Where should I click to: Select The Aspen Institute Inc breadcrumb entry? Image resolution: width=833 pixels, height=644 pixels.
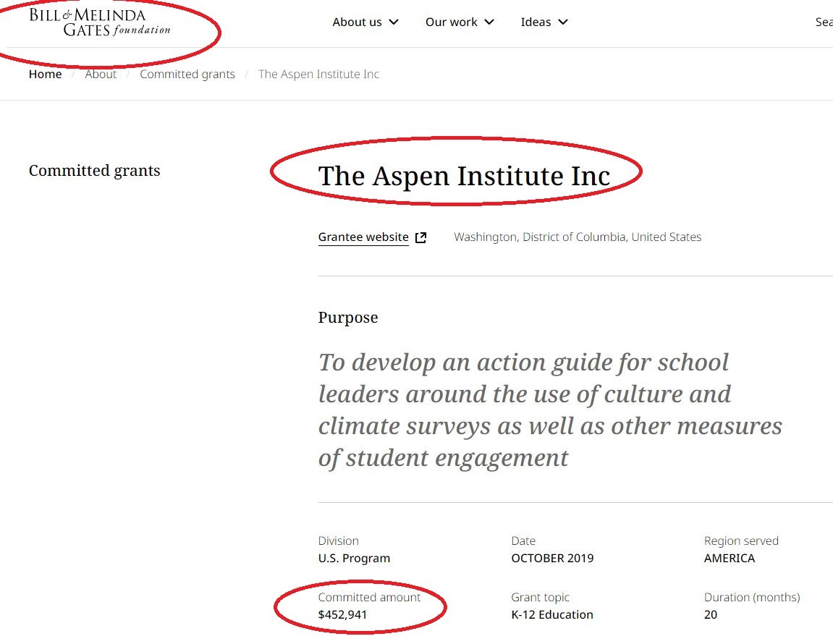[318, 74]
